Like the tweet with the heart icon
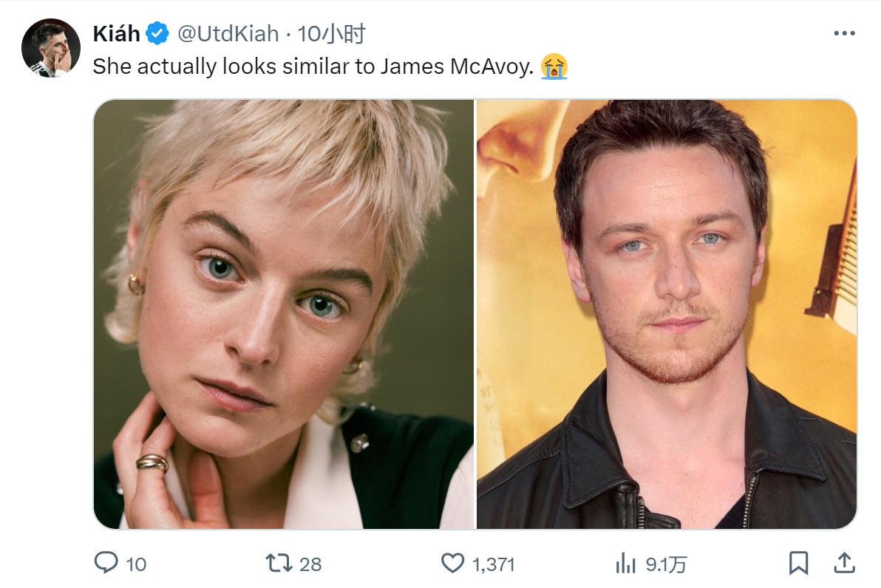 (453, 563)
